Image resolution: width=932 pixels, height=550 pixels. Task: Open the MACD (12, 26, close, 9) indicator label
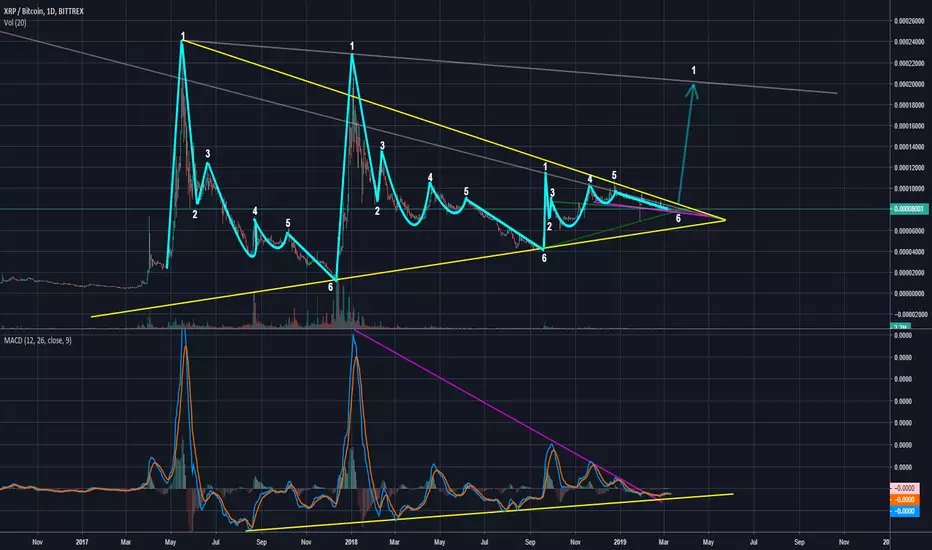coord(38,340)
